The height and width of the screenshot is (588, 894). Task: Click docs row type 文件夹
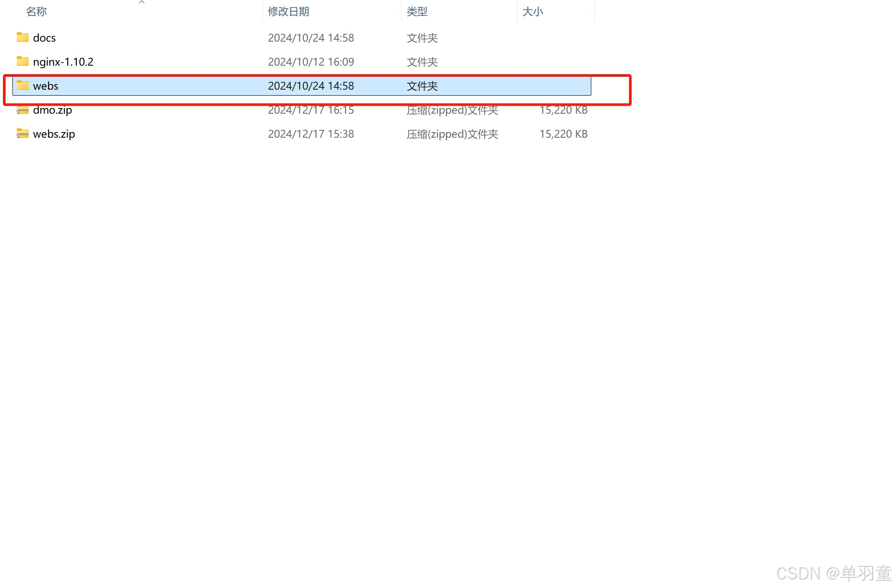pos(422,38)
